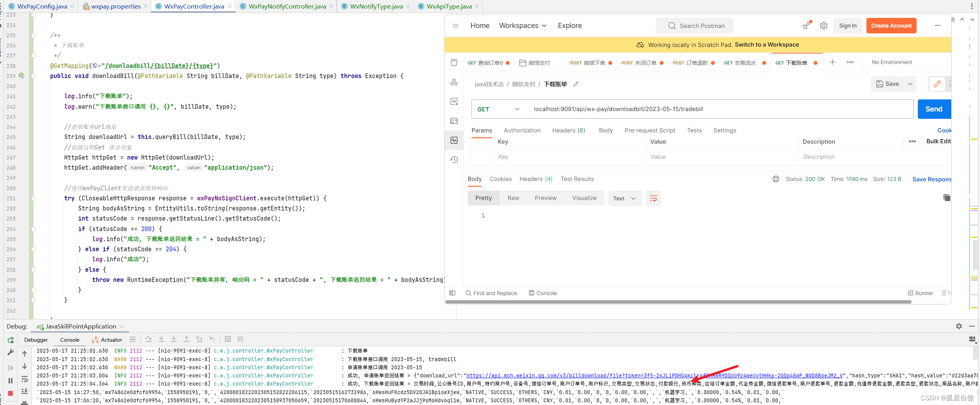Toggle scroll to end in console
Viewport: 980px width, 405px height.
(24, 391)
